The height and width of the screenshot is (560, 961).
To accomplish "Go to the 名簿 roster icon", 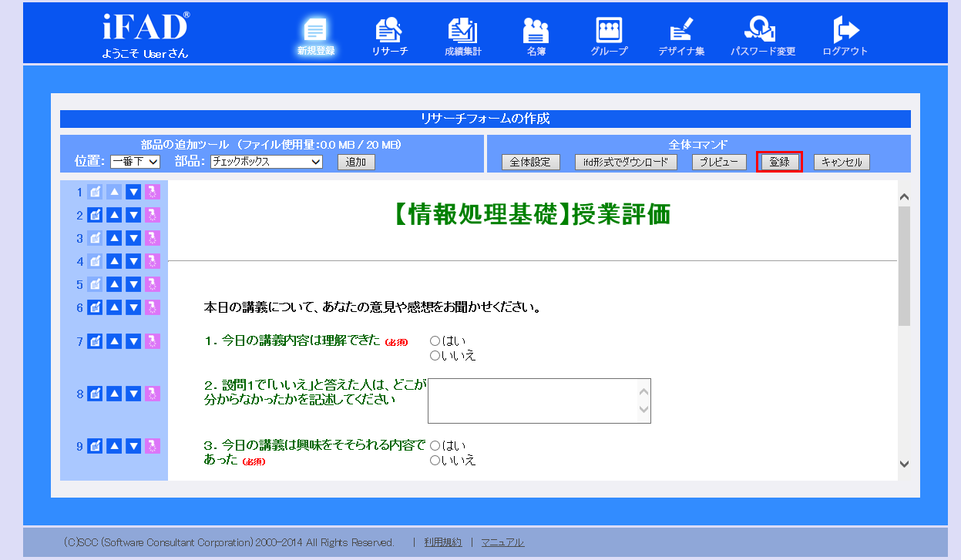I will tap(536, 31).
